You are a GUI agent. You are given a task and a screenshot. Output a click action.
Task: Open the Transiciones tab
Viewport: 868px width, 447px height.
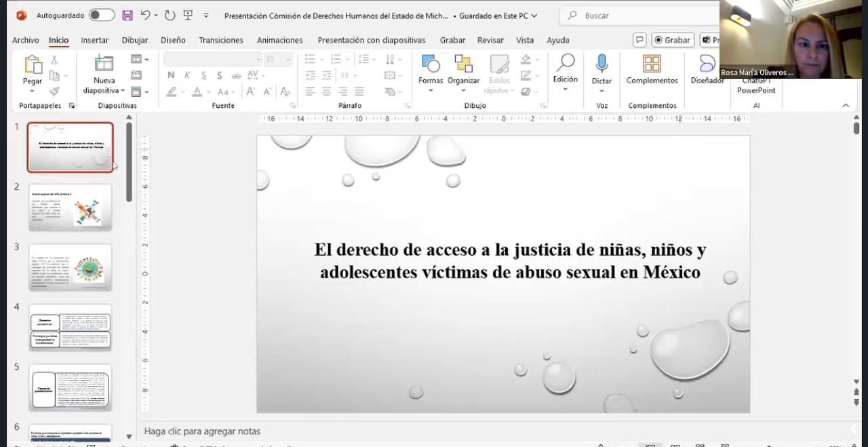point(221,40)
